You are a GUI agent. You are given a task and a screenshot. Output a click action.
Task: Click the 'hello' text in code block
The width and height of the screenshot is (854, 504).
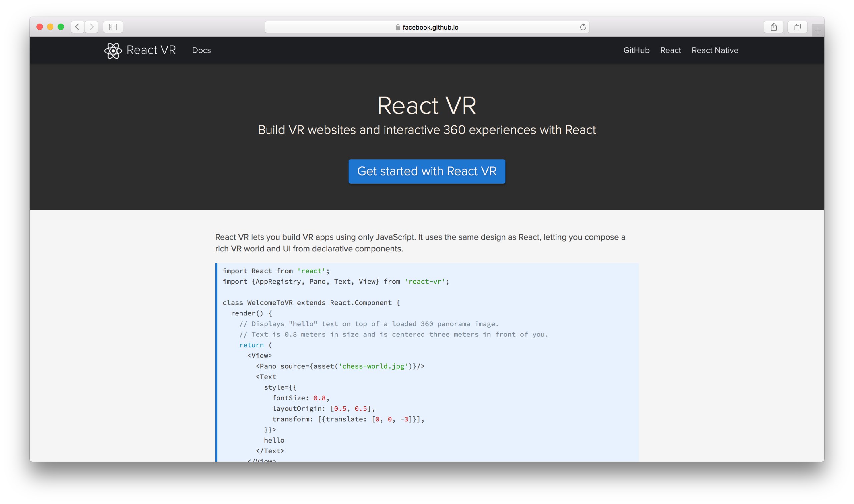[x=274, y=440]
